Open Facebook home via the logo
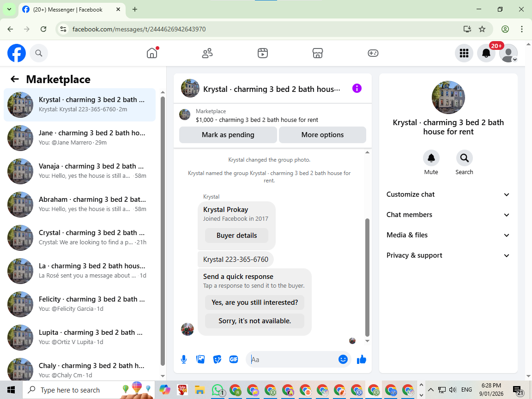This screenshot has width=532, height=399. [17, 53]
